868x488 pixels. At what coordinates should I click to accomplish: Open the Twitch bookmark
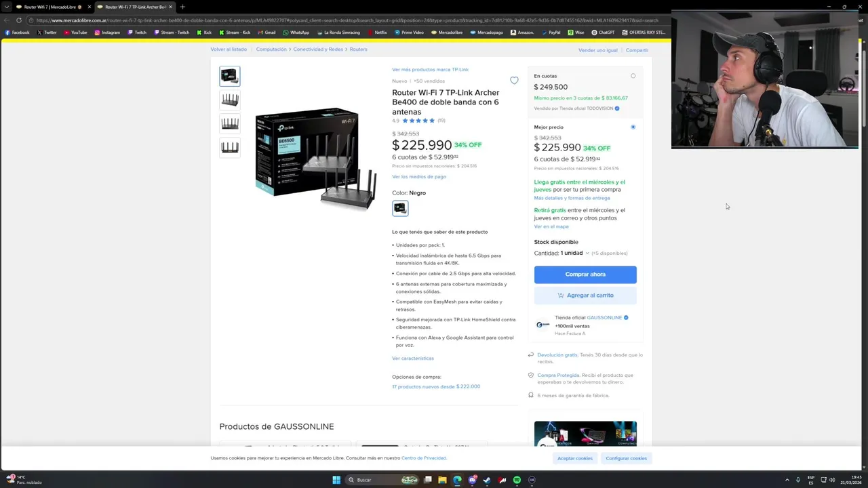[x=136, y=32]
